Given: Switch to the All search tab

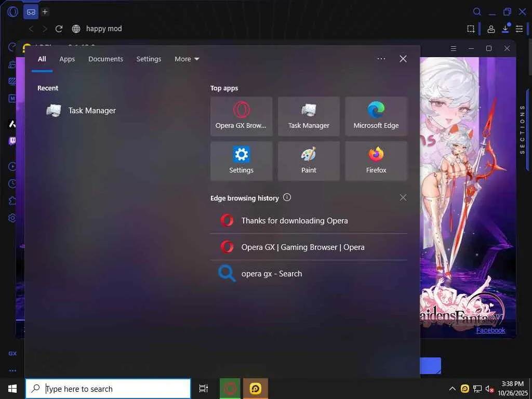Looking at the screenshot, I should coord(42,59).
